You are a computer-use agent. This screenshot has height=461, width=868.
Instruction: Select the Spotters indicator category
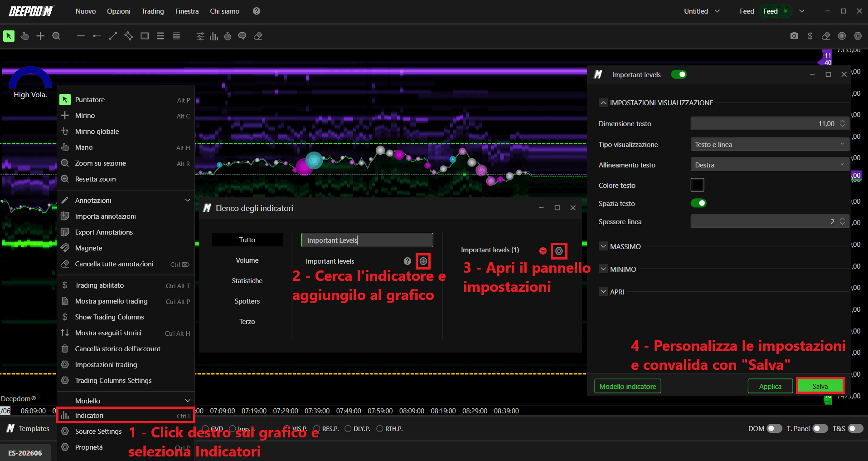click(x=247, y=301)
